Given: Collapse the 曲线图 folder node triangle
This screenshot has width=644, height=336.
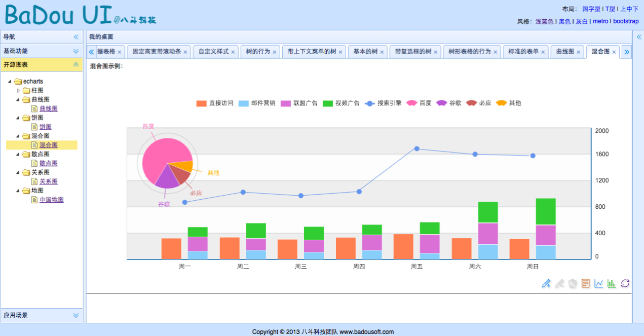Looking at the screenshot, I should click(18, 100).
